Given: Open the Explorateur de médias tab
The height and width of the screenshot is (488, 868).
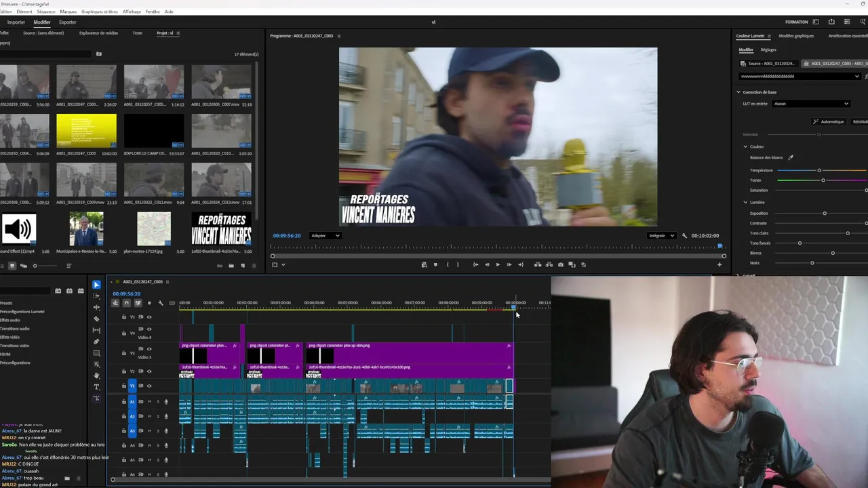Looking at the screenshot, I should point(98,33).
